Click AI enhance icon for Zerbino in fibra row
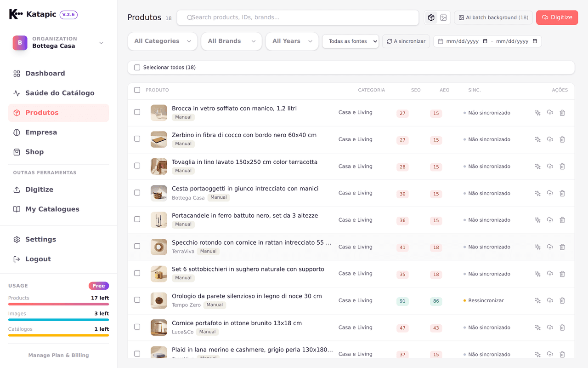 tap(537, 139)
